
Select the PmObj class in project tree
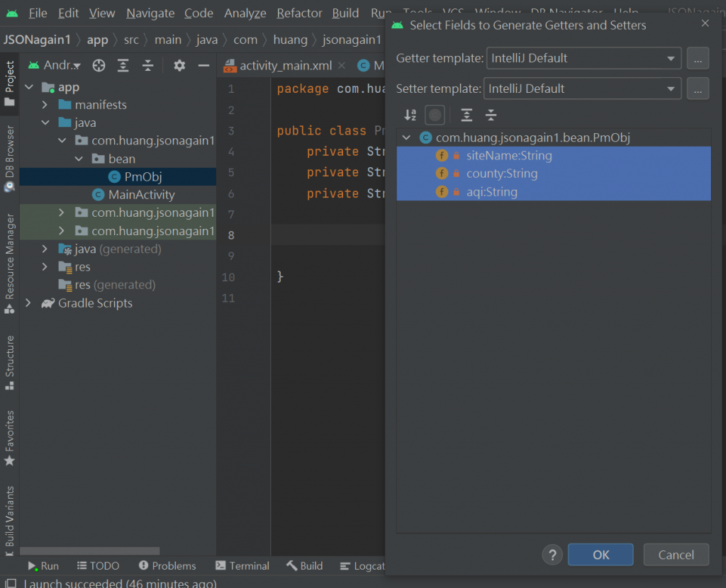(x=143, y=176)
